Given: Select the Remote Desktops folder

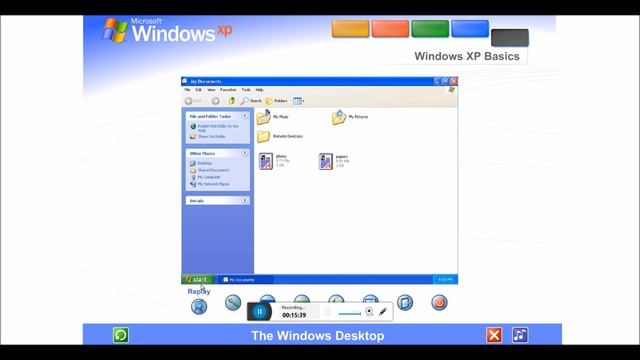Looking at the screenshot, I should point(280,136).
